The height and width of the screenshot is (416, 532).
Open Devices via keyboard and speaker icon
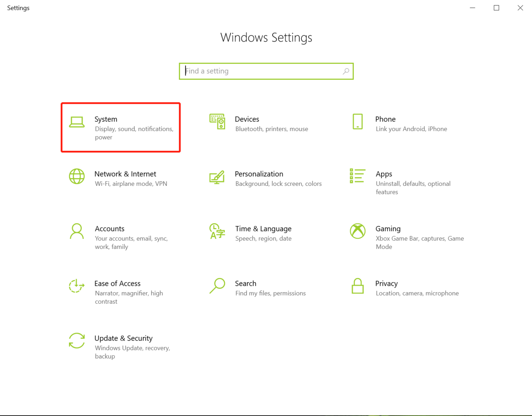point(217,122)
